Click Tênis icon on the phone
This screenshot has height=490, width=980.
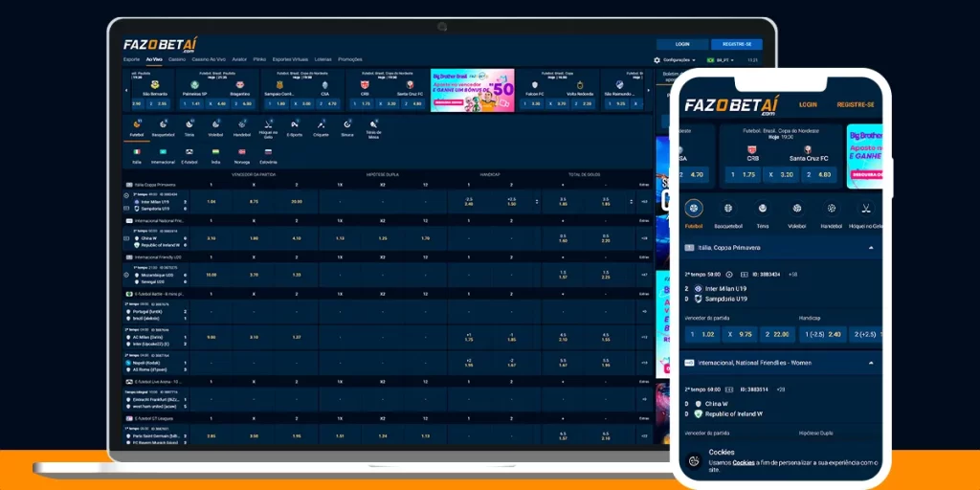[763, 208]
